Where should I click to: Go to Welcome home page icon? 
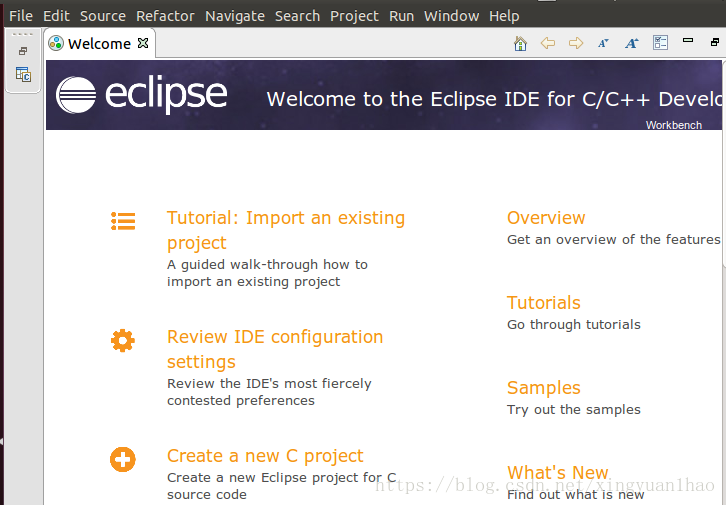click(x=520, y=44)
